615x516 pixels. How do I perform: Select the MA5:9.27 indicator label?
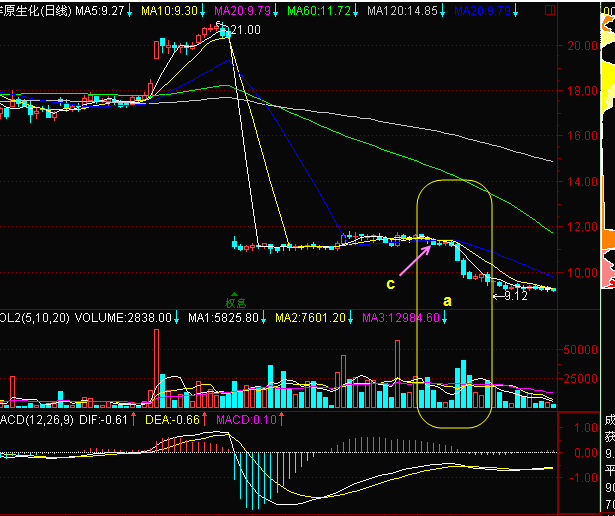pos(99,9)
